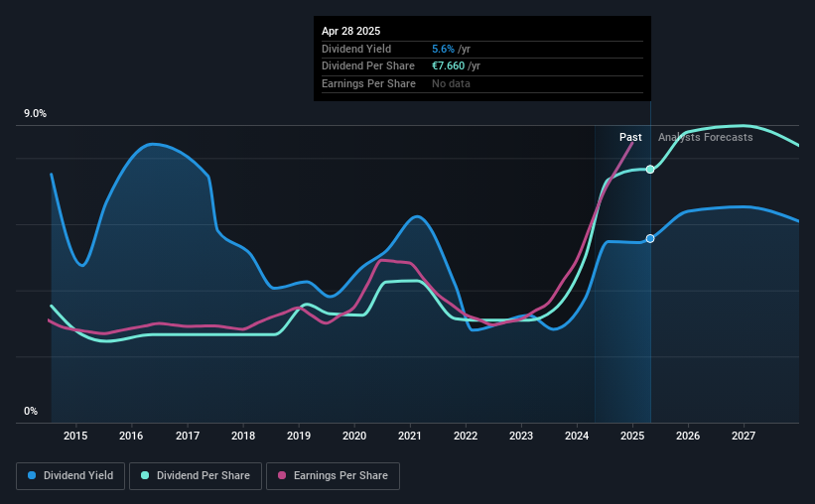This screenshot has width=815, height=504.
Task: Select the teal data point on Dividend Per Share line
Action: [650, 170]
